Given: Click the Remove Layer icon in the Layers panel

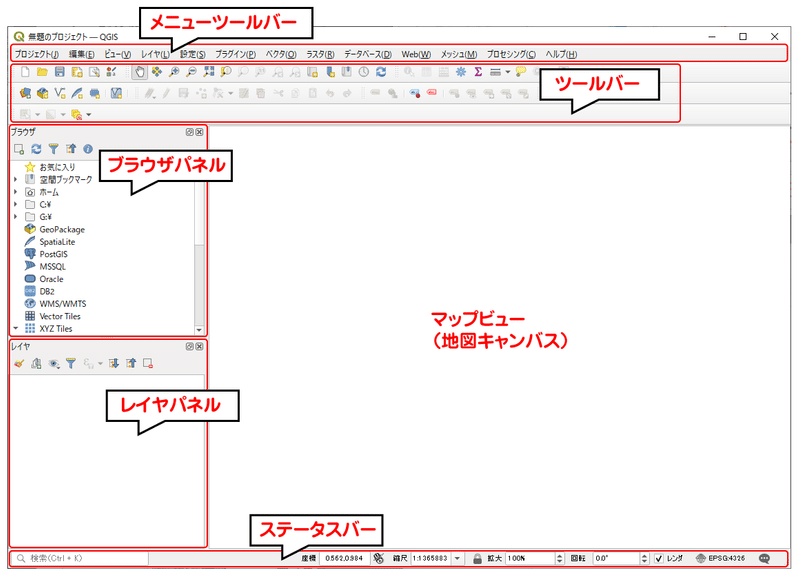Looking at the screenshot, I should click(148, 363).
